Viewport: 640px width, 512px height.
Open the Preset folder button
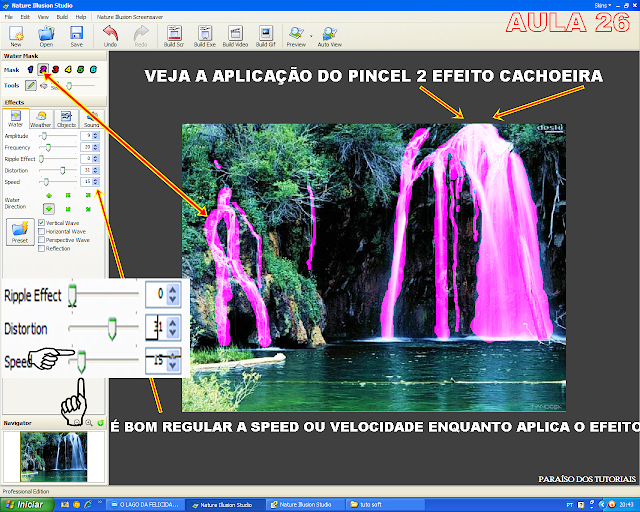click(20, 232)
